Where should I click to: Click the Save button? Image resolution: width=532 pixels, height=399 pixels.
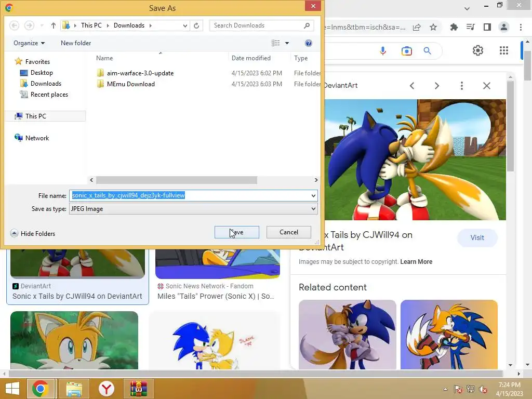[x=237, y=232]
